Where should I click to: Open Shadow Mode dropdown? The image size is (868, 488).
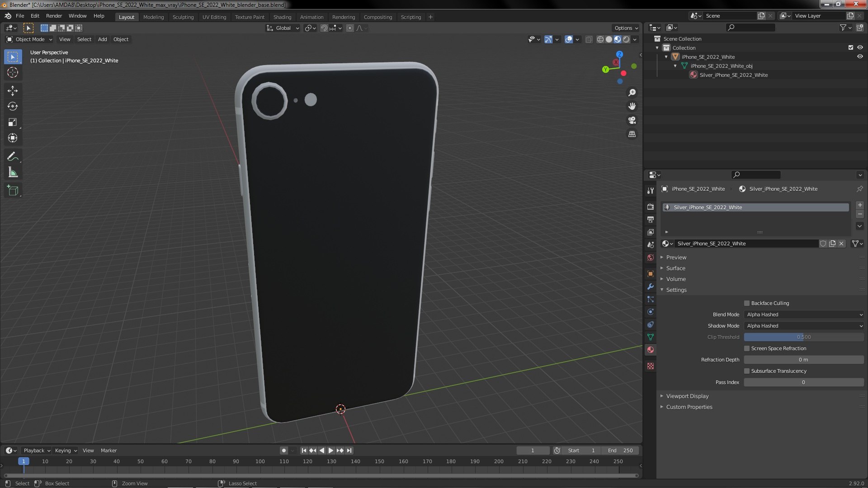pyautogui.click(x=804, y=326)
